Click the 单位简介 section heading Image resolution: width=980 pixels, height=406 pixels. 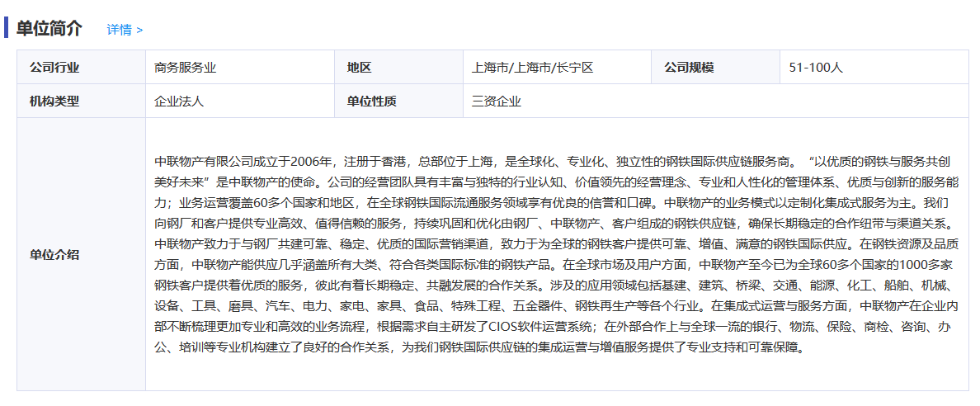point(49,28)
